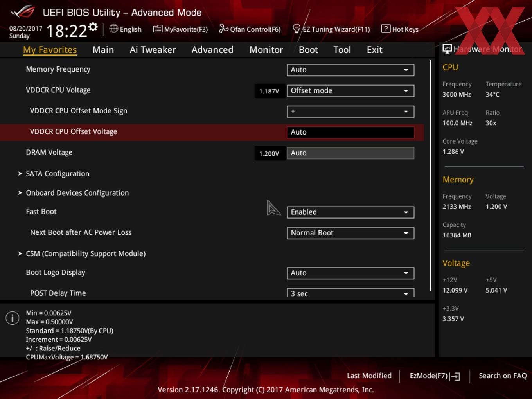
Task: Click the CPU Temperature 34°C value
Action: 492,95
